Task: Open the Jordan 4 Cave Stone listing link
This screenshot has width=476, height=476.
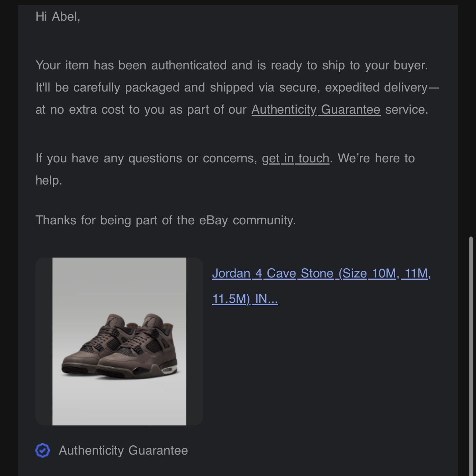Action: point(321,273)
